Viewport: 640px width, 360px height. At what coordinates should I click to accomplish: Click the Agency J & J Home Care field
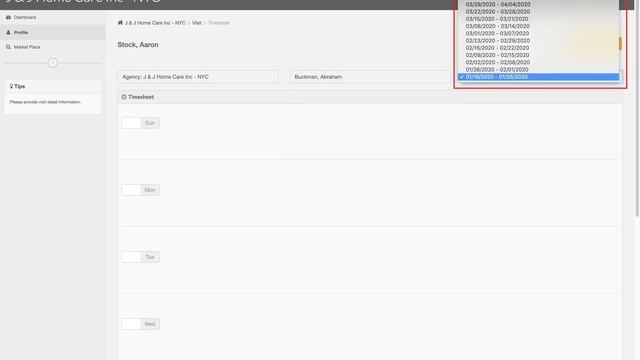198,77
